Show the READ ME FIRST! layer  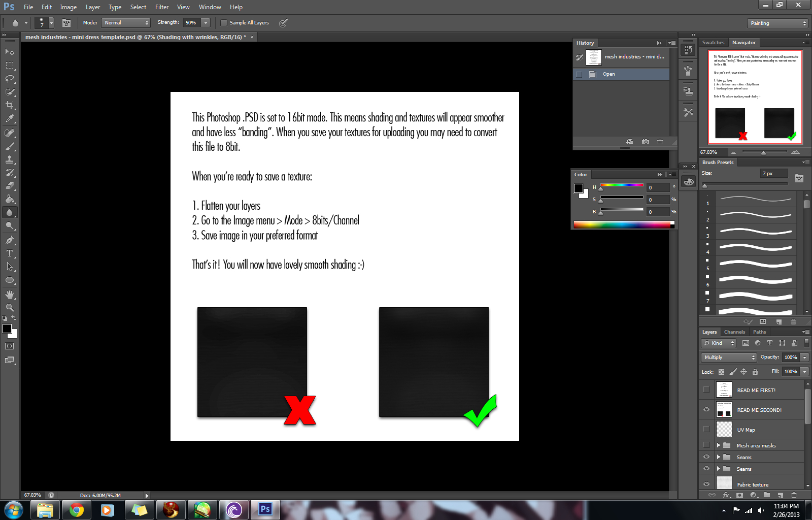pos(706,390)
